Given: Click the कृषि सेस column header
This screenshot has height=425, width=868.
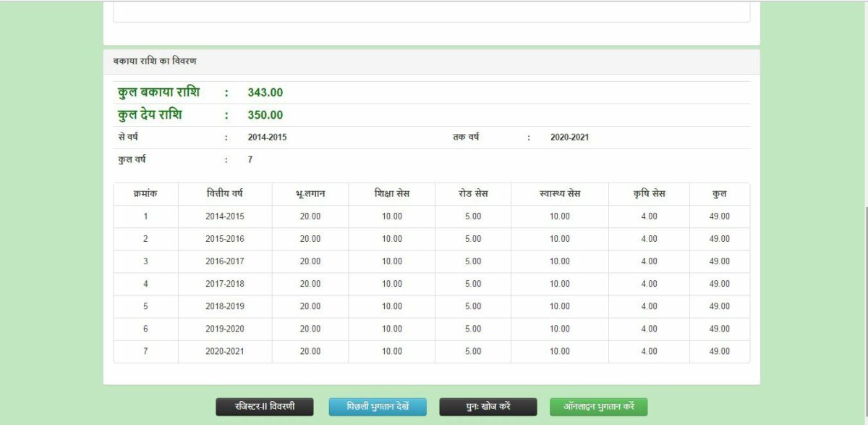Looking at the screenshot, I should [x=642, y=193].
